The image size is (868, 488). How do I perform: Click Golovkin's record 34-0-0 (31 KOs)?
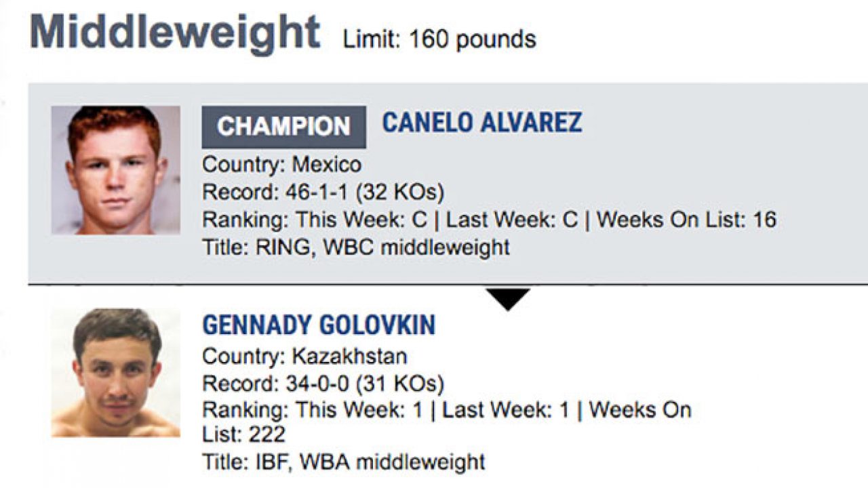coord(323,384)
